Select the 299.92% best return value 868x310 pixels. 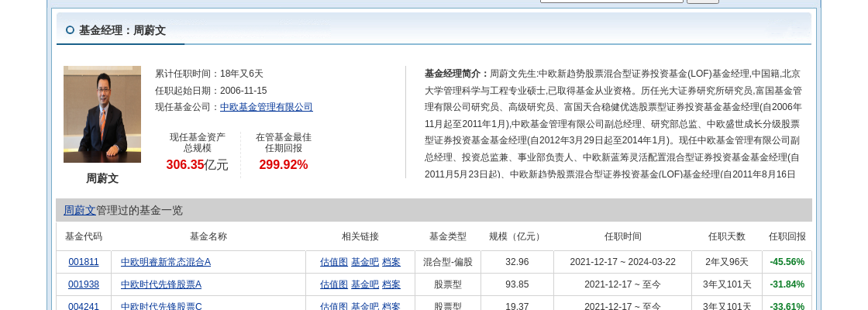point(284,164)
